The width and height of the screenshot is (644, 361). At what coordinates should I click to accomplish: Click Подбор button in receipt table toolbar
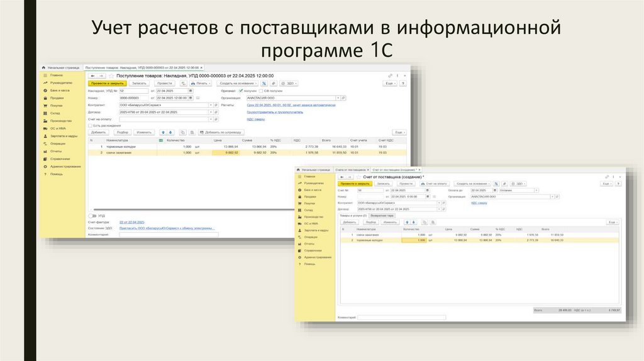click(123, 133)
